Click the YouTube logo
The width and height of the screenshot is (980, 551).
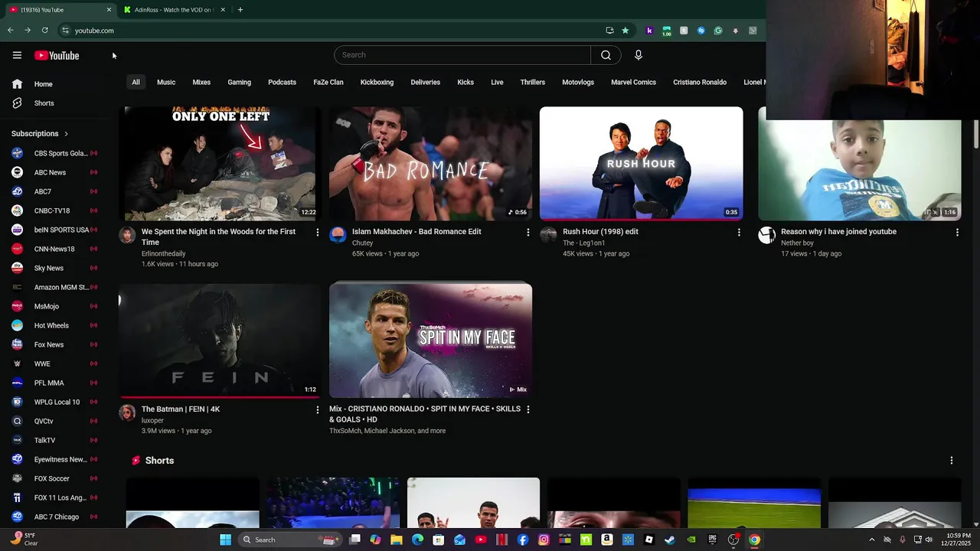point(57,55)
